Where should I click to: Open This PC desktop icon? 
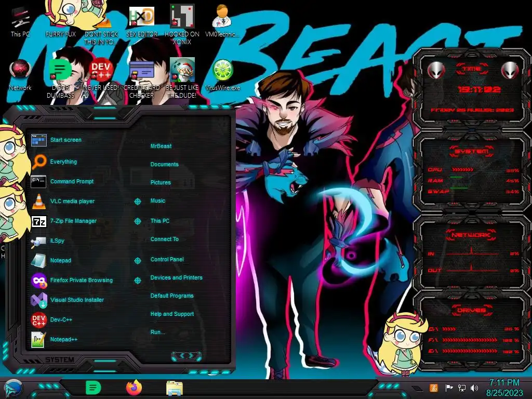point(20,22)
